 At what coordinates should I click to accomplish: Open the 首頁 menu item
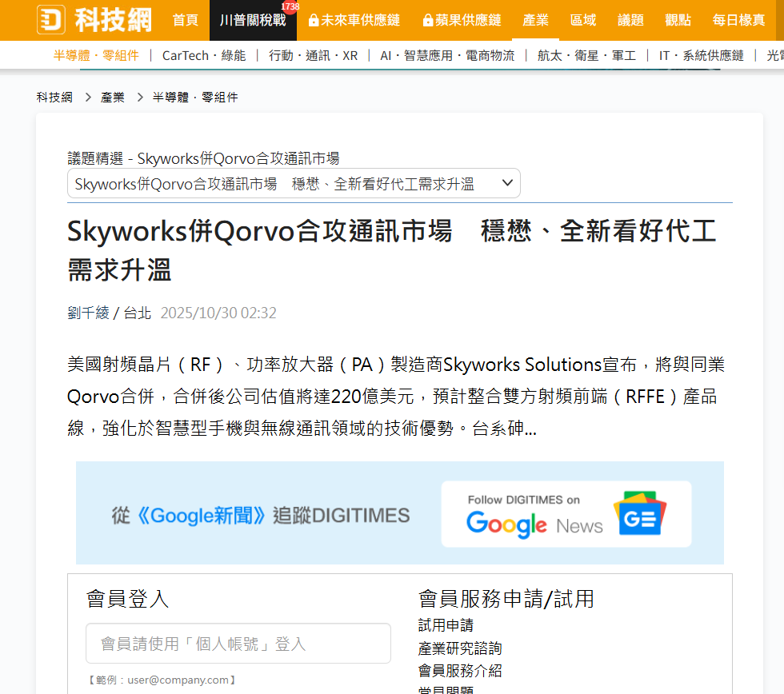click(186, 20)
